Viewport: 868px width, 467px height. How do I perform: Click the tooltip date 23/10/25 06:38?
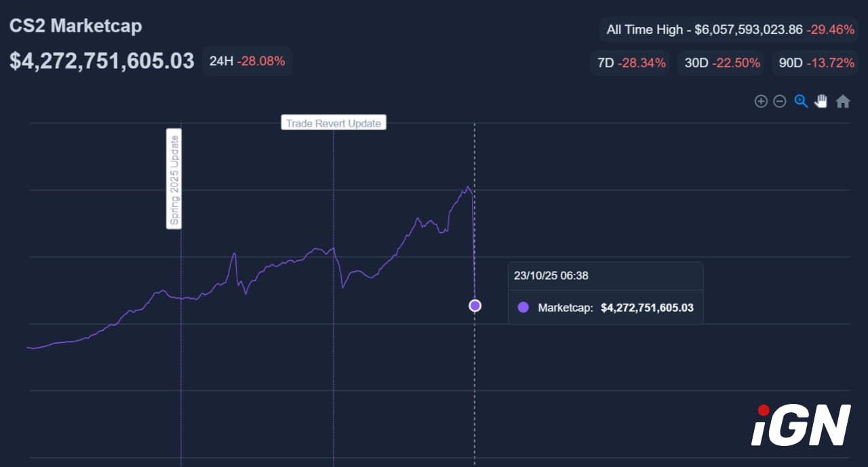click(551, 276)
